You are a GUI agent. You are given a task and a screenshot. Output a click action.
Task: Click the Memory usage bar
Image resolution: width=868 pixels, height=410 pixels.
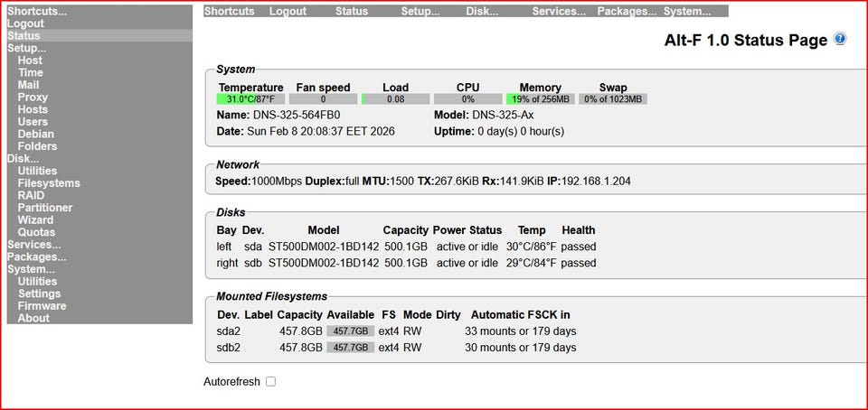540,99
